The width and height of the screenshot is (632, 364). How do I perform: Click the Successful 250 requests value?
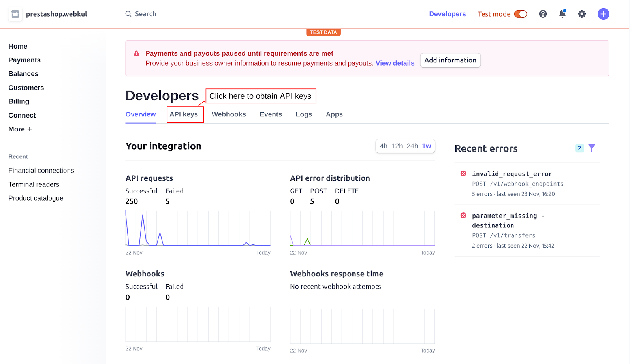[132, 201]
